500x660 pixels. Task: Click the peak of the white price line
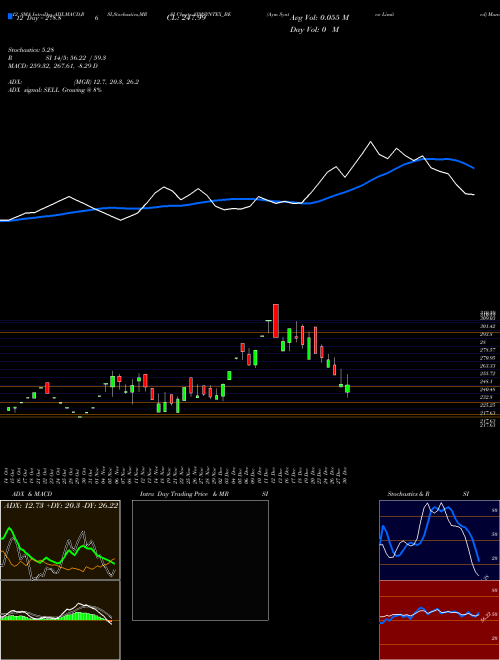tap(371, 142)
